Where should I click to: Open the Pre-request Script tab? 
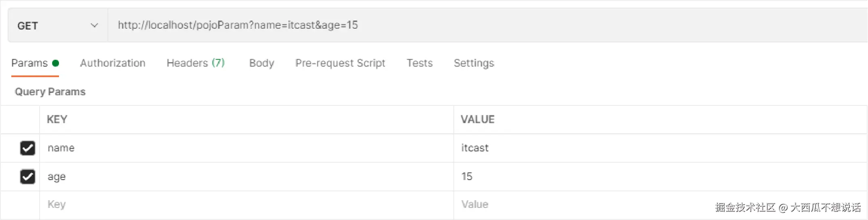coord(340,63)
